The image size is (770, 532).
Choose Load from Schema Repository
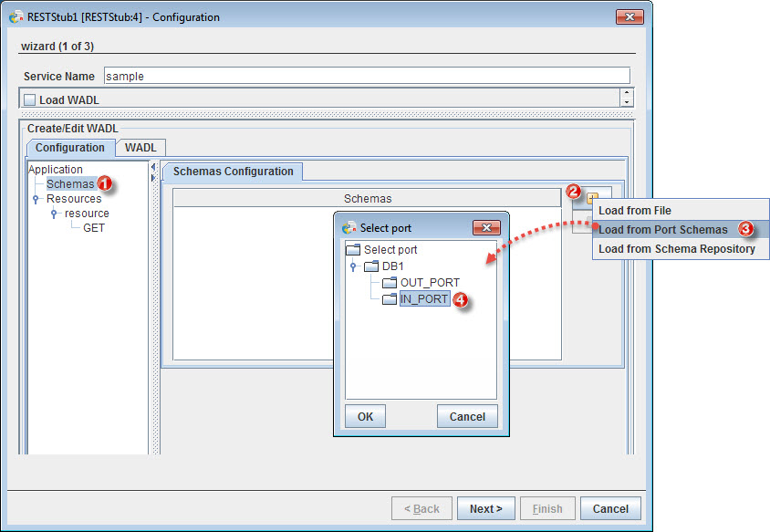(x=676, y=249)
